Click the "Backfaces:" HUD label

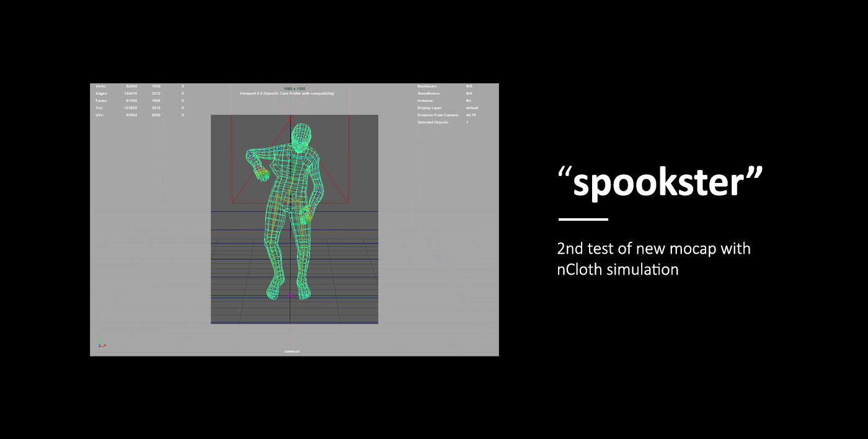(427, 86)
